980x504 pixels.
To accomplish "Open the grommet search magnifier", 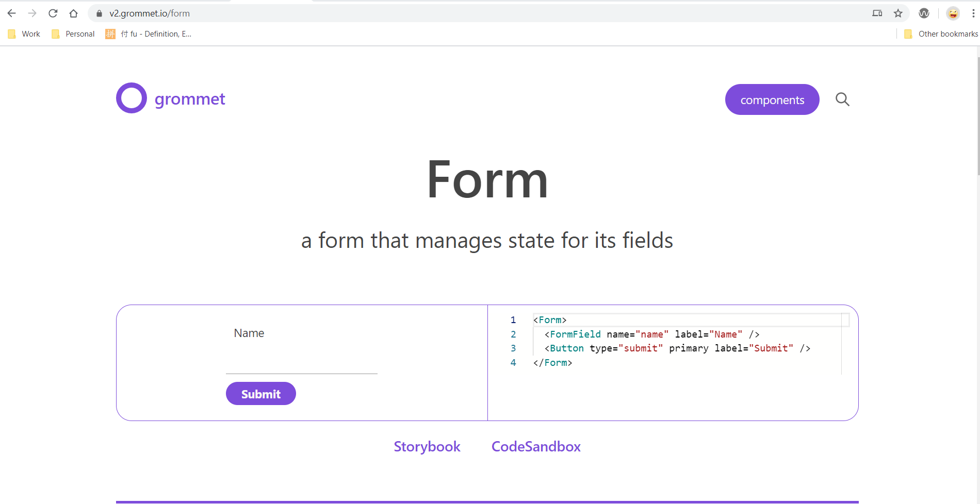I will click(x=842, y=99).
